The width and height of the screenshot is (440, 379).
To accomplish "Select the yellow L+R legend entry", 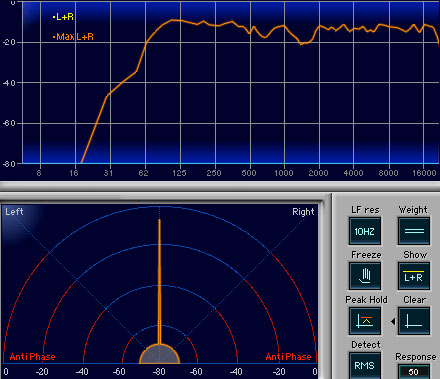I will pos(63,17).
